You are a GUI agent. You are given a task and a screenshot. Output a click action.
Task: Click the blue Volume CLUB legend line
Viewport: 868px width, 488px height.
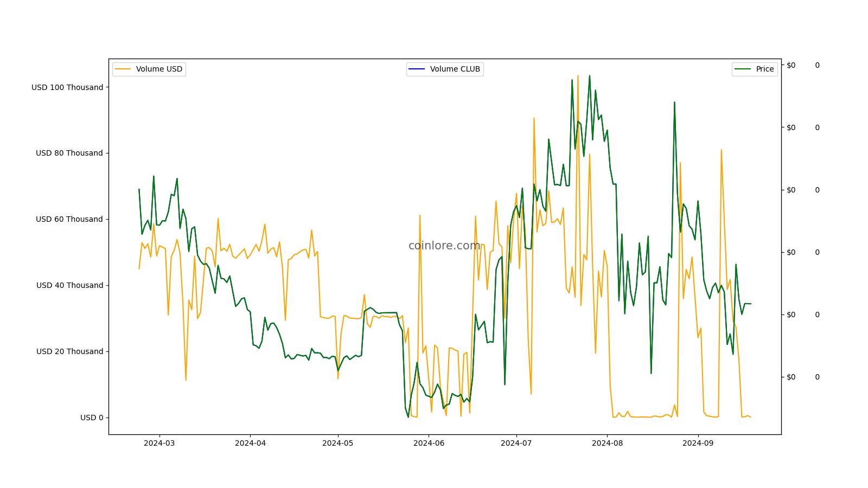tap(417, 69)
